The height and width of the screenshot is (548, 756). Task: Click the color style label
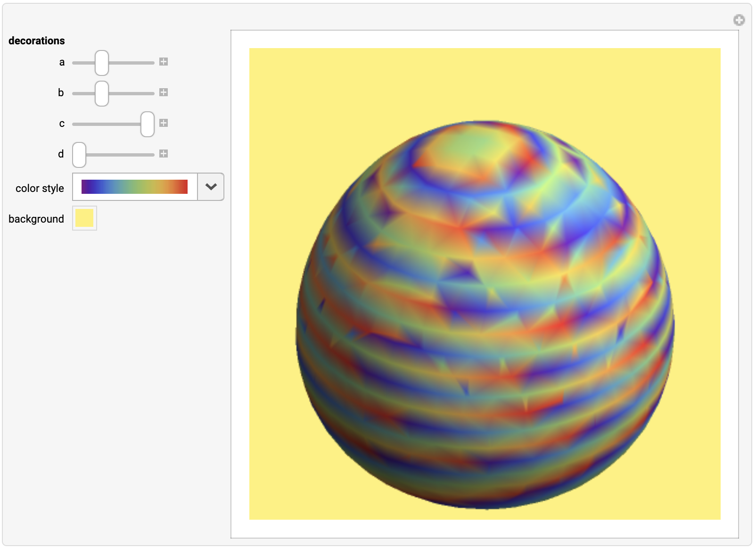40,188
